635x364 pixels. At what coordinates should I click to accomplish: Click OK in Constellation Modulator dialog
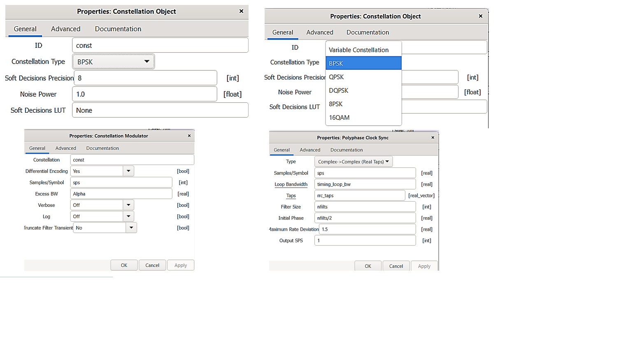[124, 265]
